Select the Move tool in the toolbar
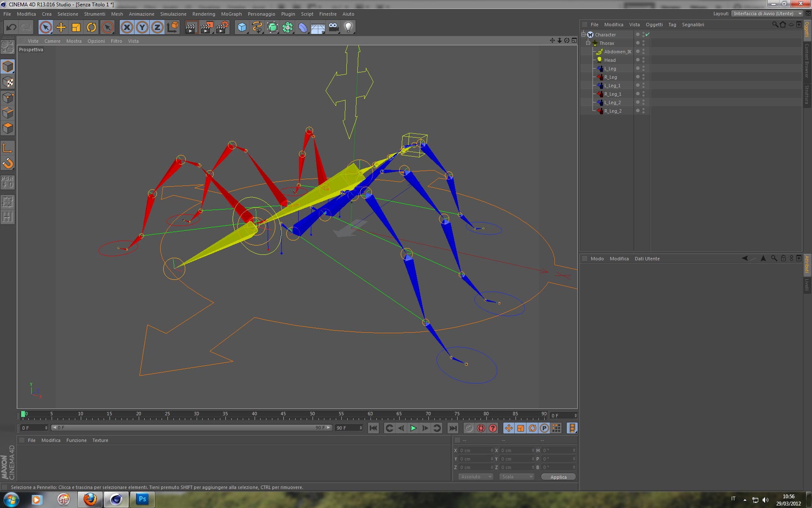This screenshot has width=812, height=508. click(x=61, y=28)
